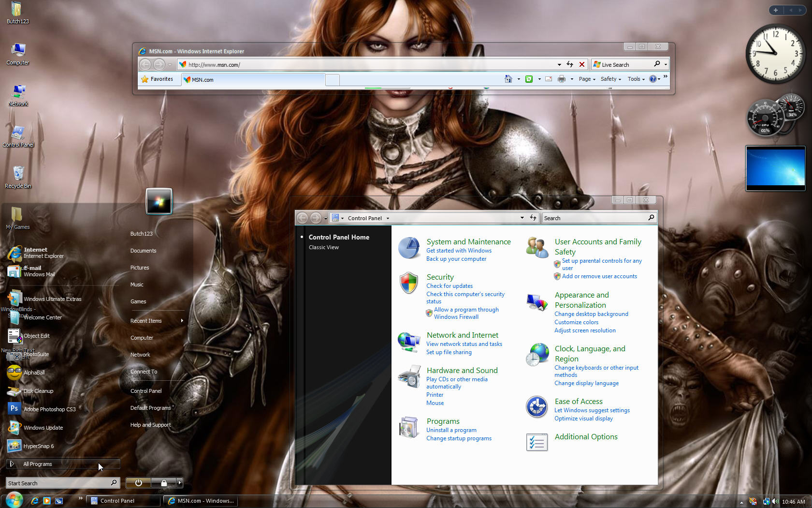
Task: Click the Start orb button
Action: [x=14, y=500]
